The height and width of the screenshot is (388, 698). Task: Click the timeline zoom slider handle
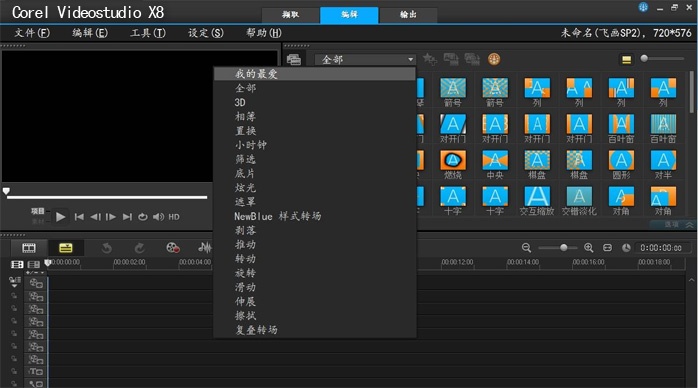(564, 247)
